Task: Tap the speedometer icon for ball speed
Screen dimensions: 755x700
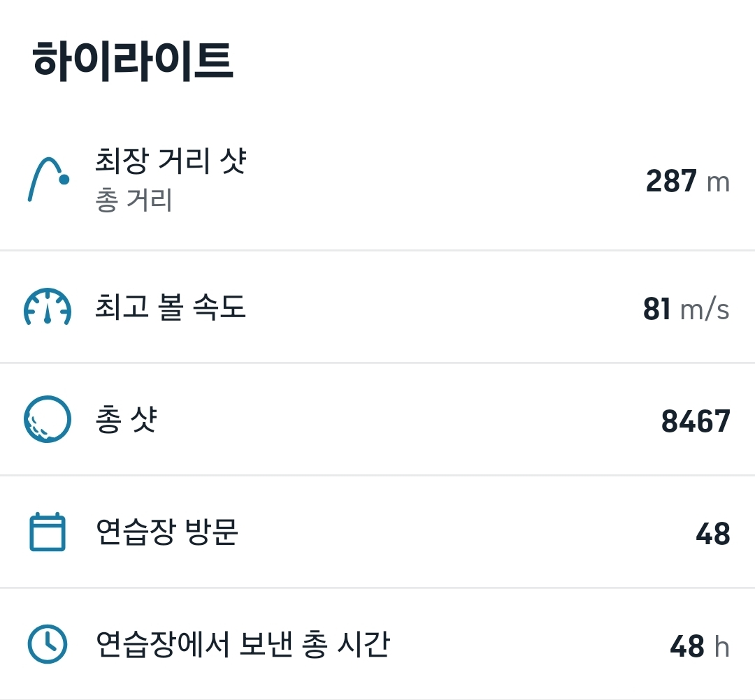Action: pos(48,307)
